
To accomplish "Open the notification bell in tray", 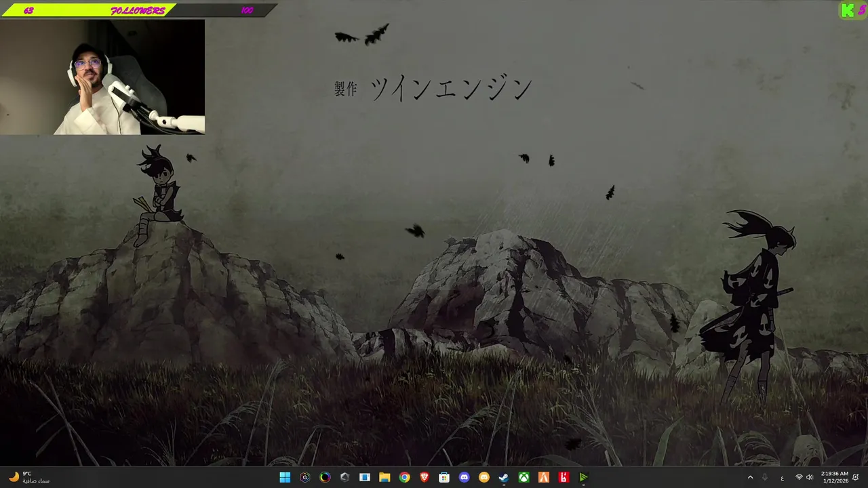I will [856, 477].
